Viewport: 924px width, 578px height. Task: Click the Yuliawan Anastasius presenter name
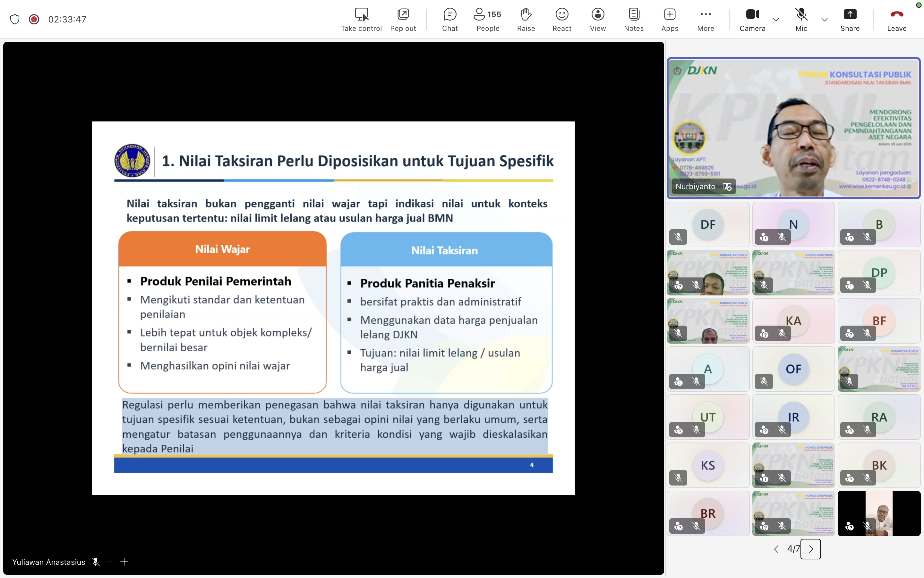[x=48, y=562]
